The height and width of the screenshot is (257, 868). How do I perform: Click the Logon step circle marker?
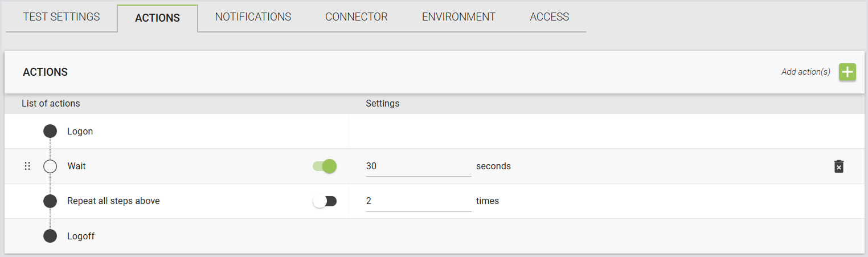point(50,131)
